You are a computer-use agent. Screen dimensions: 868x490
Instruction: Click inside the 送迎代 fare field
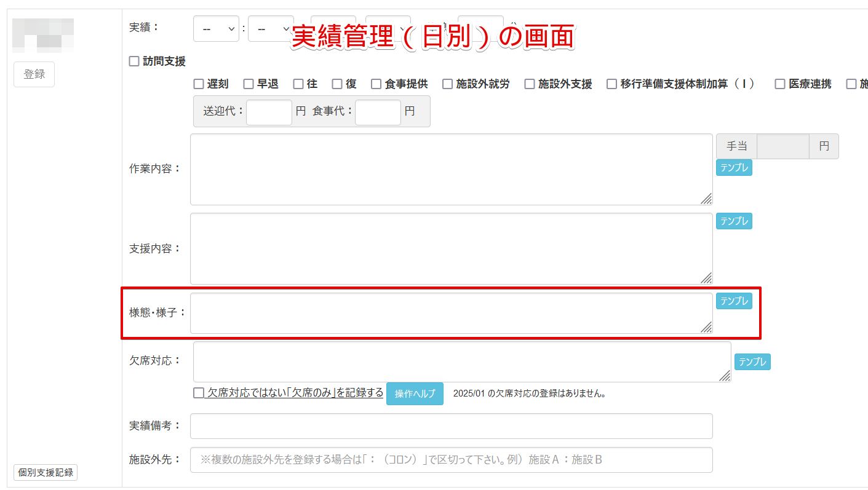pyautogui.click(x=269, y=112)
